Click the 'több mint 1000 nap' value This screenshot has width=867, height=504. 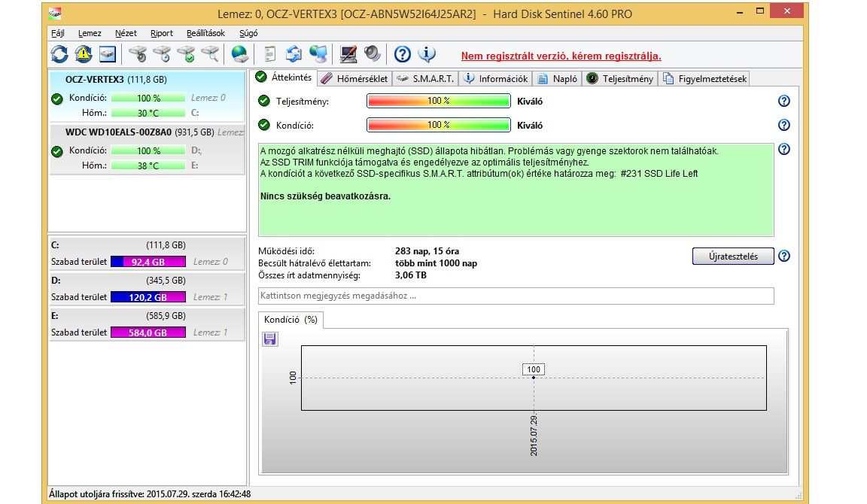[x=436, y=263]
